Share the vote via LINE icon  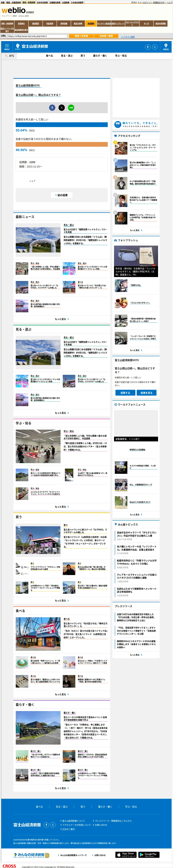pyautogui.click(x=71, y=108)
